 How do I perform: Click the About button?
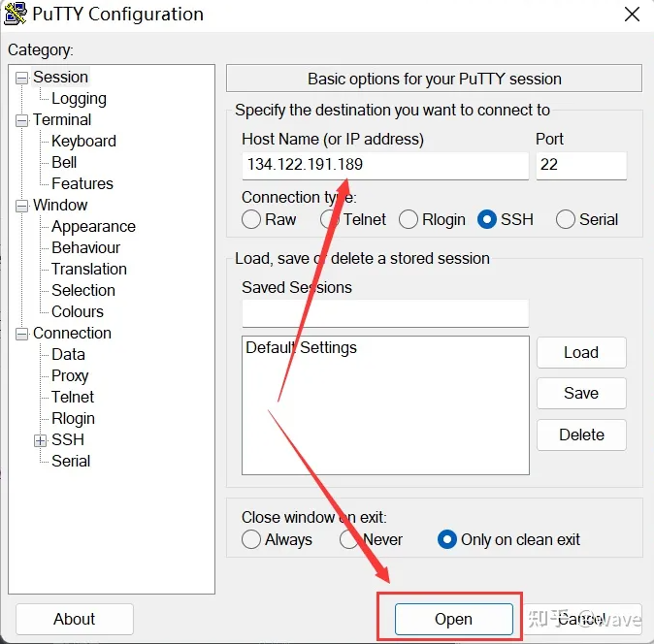click(x=75, y=619)
